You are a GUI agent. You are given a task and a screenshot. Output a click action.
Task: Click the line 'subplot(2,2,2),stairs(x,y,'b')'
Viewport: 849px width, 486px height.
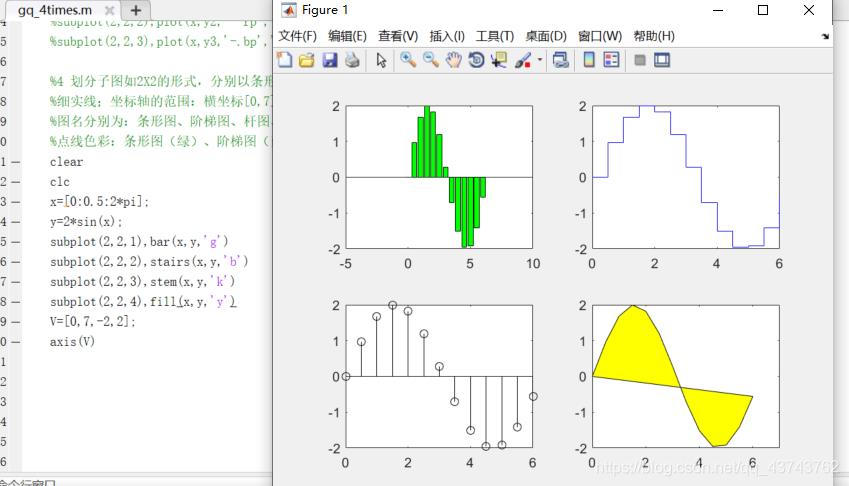149,262
